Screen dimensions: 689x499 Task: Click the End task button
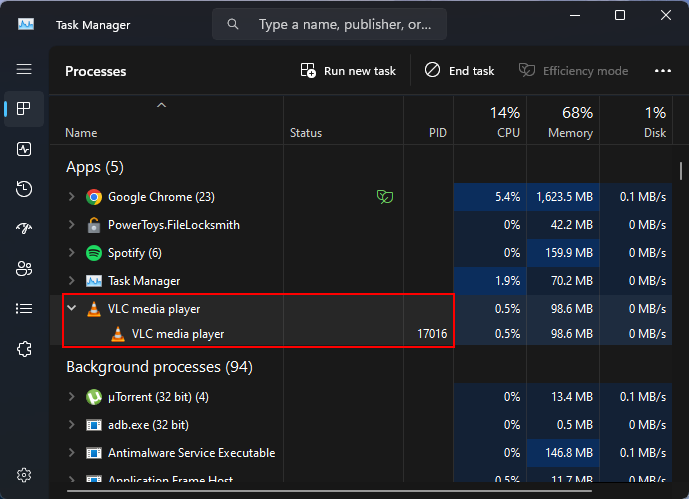(x=460, y=71)
